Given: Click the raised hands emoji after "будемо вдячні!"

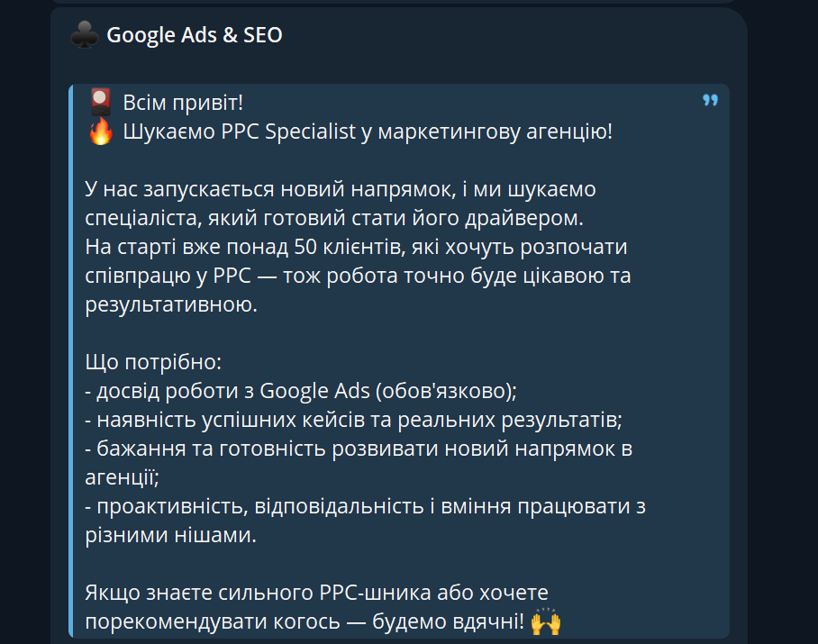Looking at the screenshot, I should [x=546, y=621].
